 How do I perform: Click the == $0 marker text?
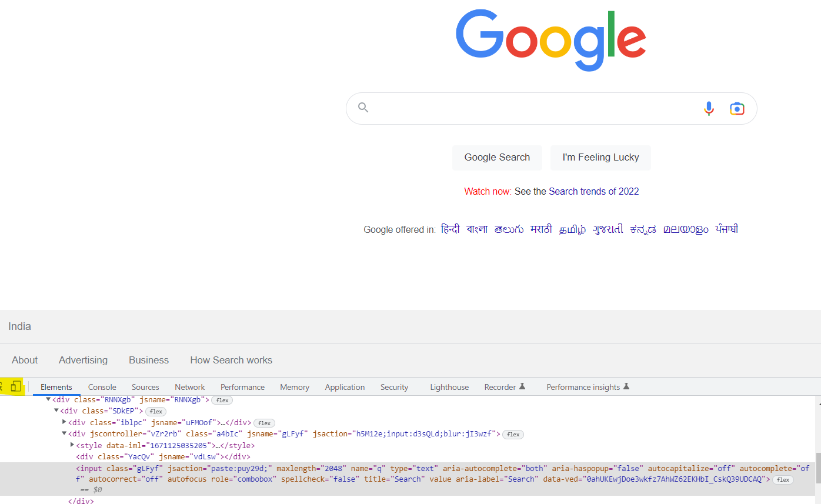91,489
